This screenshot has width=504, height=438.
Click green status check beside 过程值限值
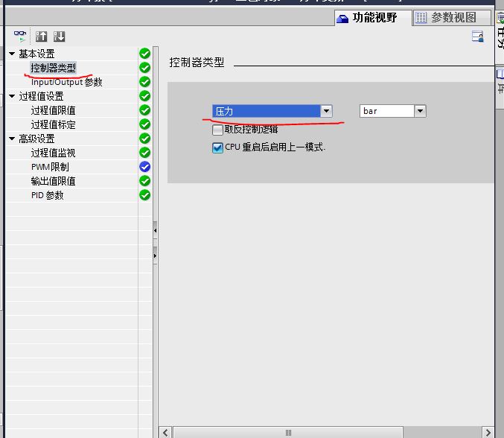145,110
